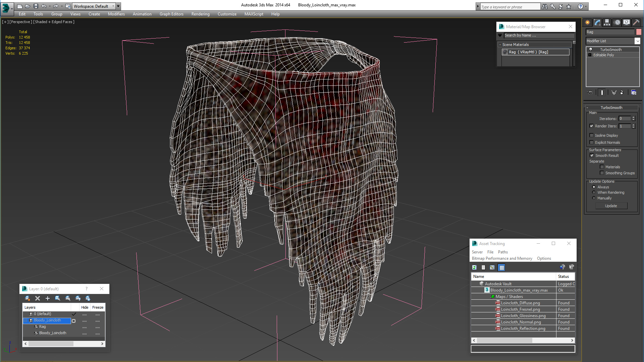Select the Manually update option

click(x=594, y=198)
